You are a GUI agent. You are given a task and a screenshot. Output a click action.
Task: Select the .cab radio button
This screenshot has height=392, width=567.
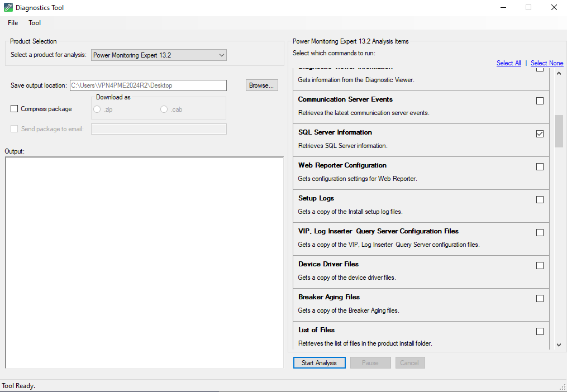tap(164, 109)
